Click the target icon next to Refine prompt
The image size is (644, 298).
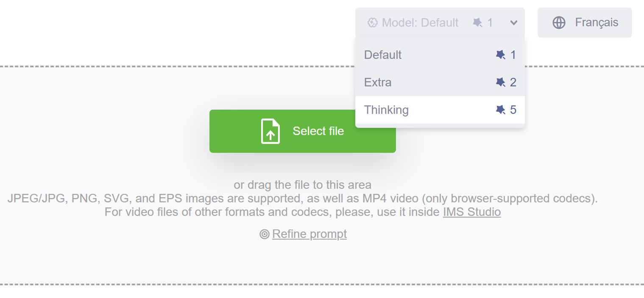tap(265, 234)
